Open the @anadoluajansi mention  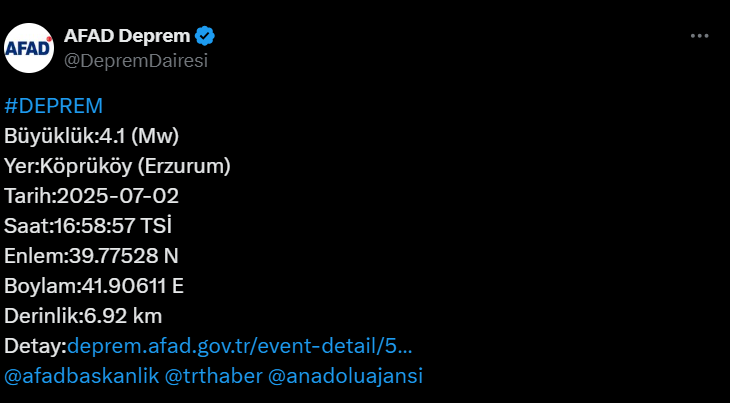[x=345, y=376]
